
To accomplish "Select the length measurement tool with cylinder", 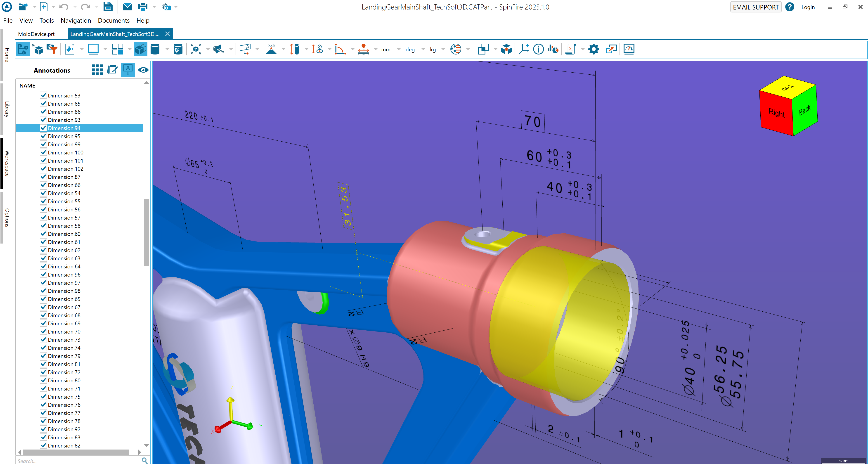I will point(294,49).
